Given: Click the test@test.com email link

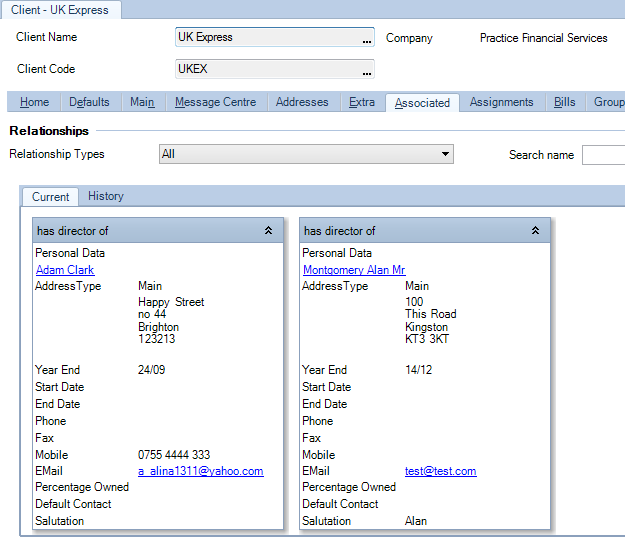Looking at the screenshot, I should tap(440, 471).
